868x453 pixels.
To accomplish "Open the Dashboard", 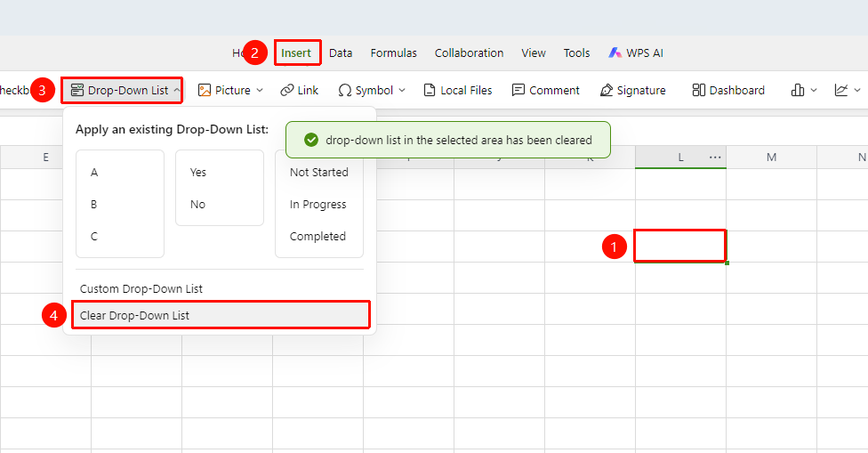I will point(728,90).
